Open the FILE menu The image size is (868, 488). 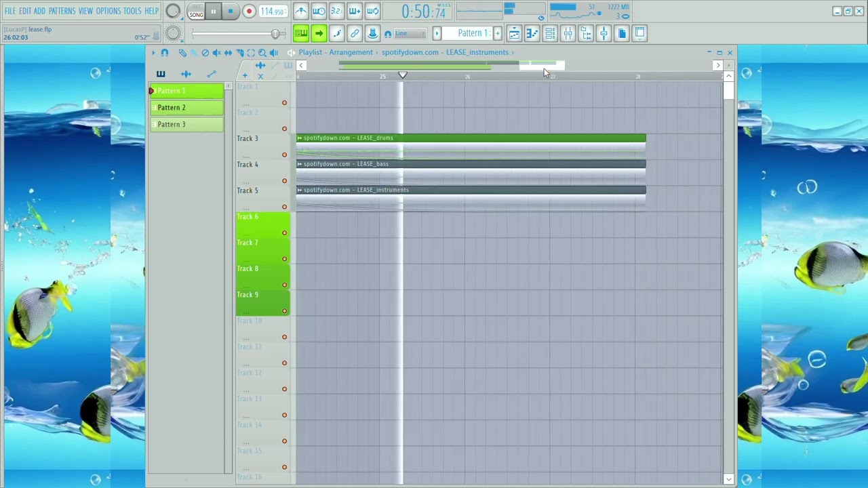pyautogui.click(x=9, y=11)
